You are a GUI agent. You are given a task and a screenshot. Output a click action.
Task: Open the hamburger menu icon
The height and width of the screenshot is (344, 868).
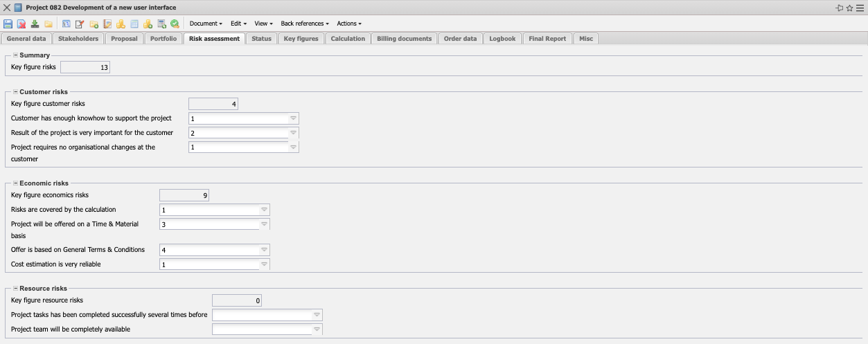point(860,8)
